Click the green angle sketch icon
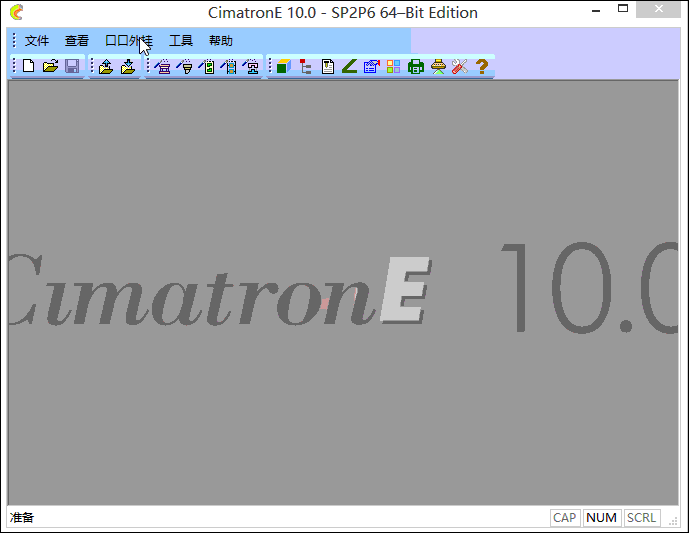689x533 pixels. click(x=349, y=66)
